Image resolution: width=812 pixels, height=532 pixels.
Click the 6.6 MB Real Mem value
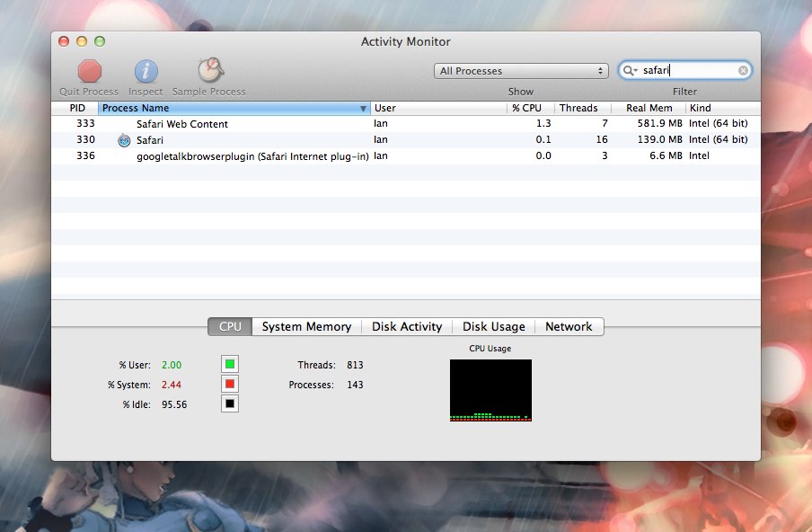pyautogui.click(x=666, y=155)
